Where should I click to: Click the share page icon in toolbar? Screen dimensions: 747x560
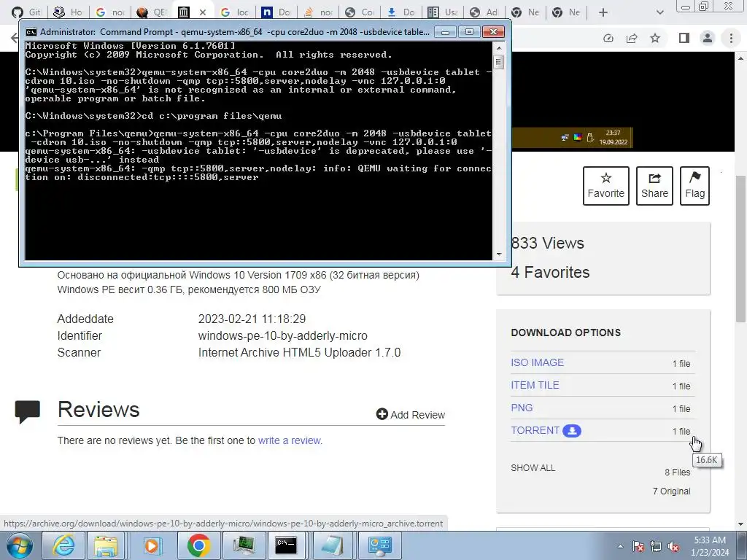(x=632, y=38)
